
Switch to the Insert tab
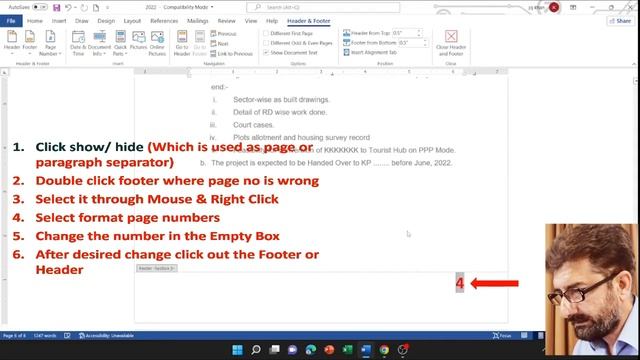59,21
